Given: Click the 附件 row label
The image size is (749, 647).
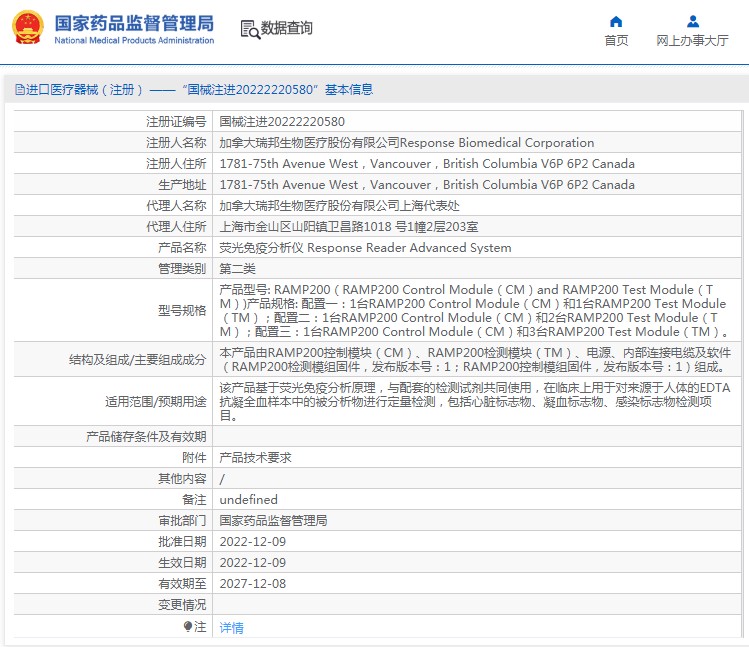Looking at the screenshot, I should click(x=194, y=457).
